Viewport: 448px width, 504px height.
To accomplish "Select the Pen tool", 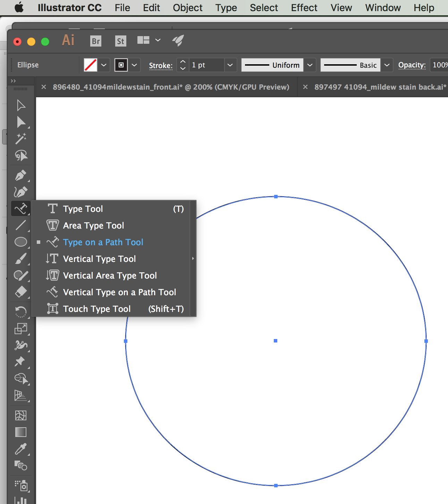I will click(21, 175).
